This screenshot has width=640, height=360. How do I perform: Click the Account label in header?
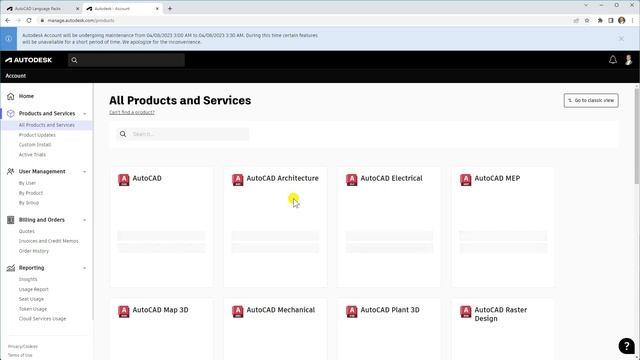tap(16, 76)
